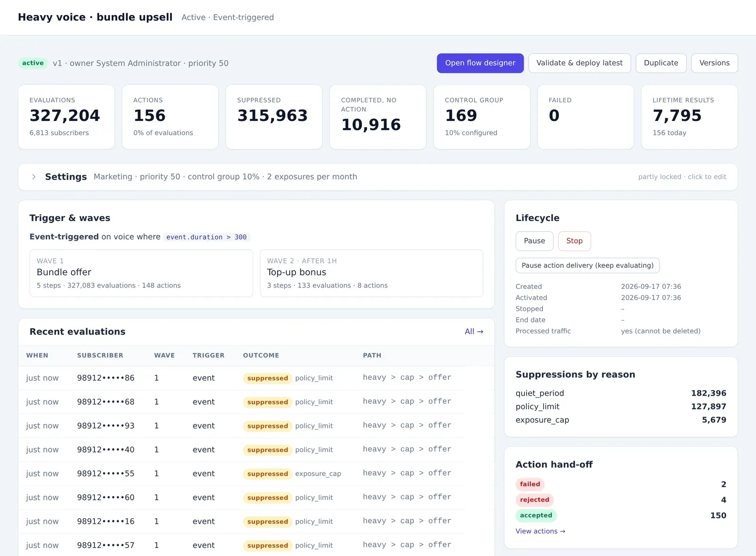Select the Wave 1 Bundle offer card
This screenshot has width=756, height=556.
tap(141, 273)
